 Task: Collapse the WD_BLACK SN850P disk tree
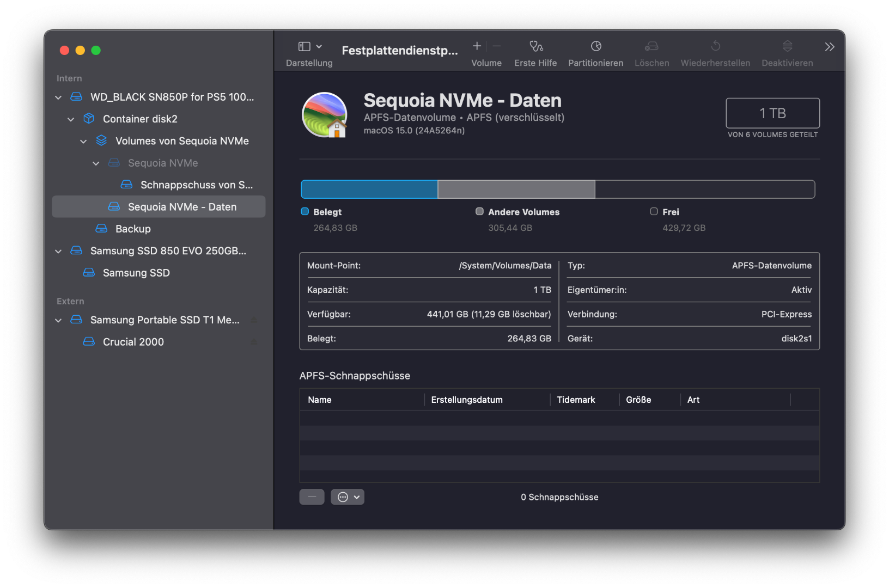[x=58, y=97]
